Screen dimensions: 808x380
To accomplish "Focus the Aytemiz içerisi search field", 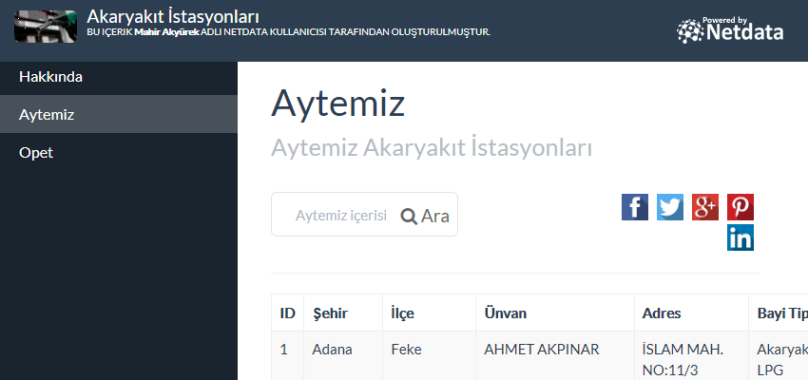I will pyautogui.click(x=341, y=216).
